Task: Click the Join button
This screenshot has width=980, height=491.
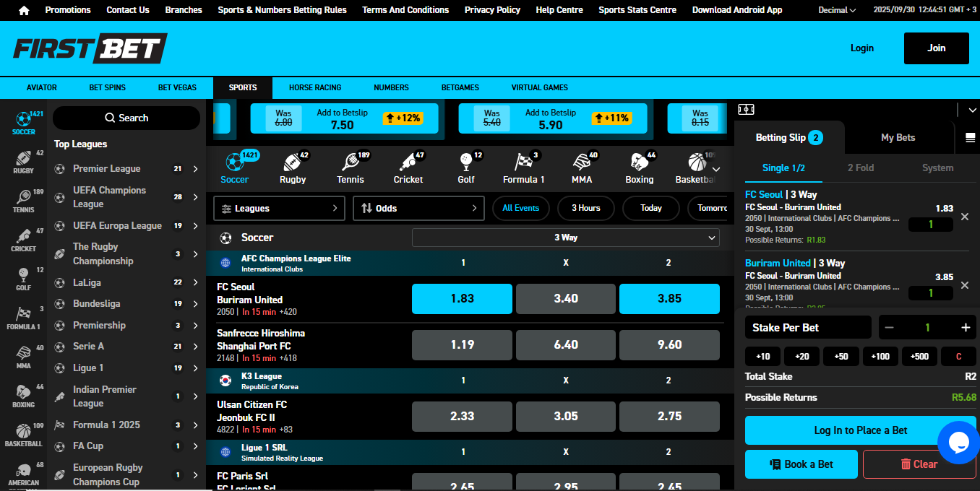Action: pos(936,48)
